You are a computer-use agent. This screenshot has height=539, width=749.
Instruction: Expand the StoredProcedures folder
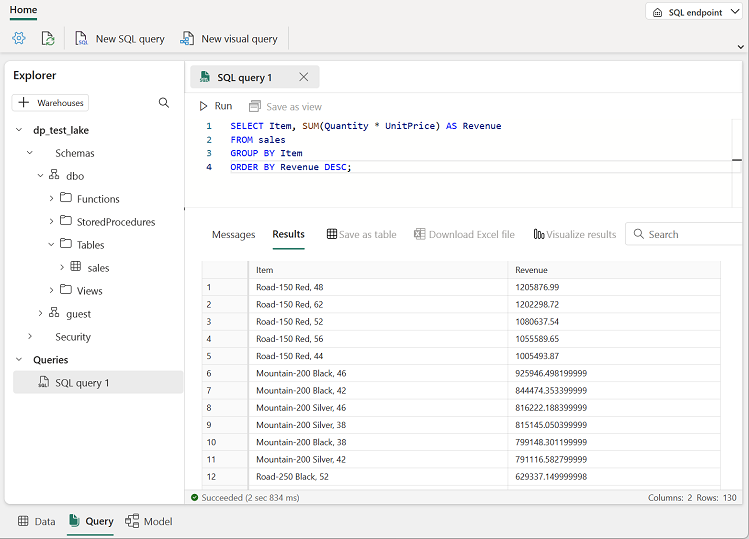tap(52, 221)
